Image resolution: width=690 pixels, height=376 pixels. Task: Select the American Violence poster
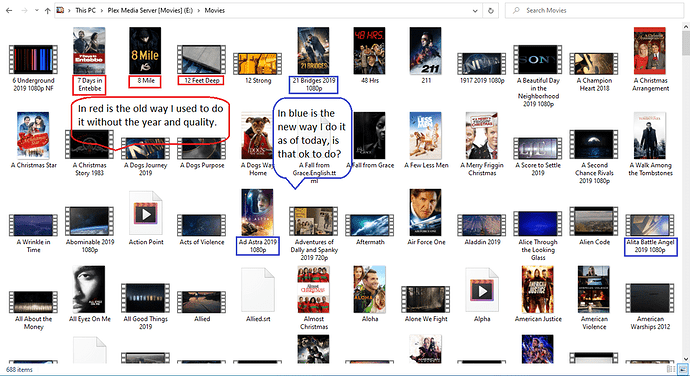[594, 289]
